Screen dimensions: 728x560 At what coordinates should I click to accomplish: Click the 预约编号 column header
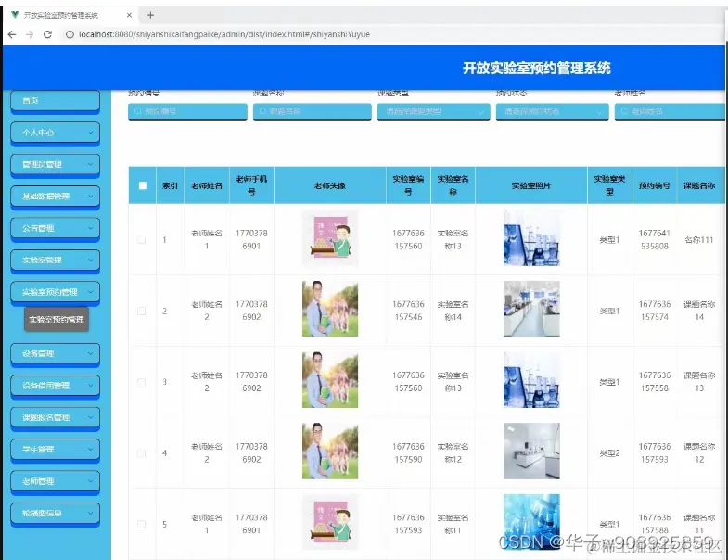click(x=654, y=185)
